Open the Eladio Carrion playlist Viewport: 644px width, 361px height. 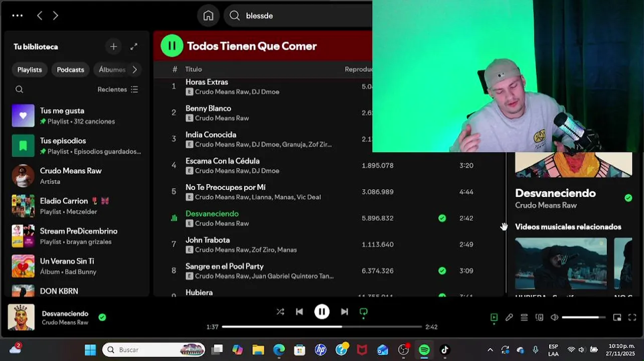tap(77, 206)
